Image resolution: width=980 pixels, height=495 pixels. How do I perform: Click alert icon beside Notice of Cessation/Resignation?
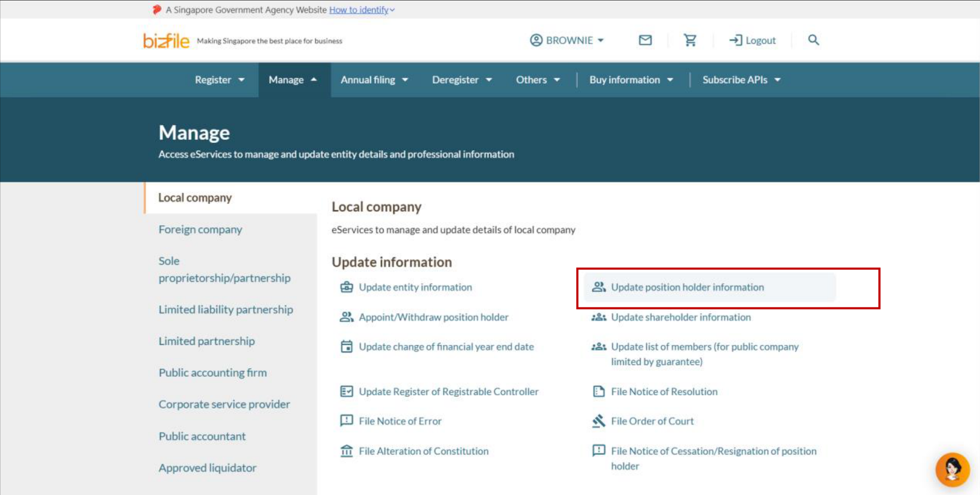tap(598, 451)
